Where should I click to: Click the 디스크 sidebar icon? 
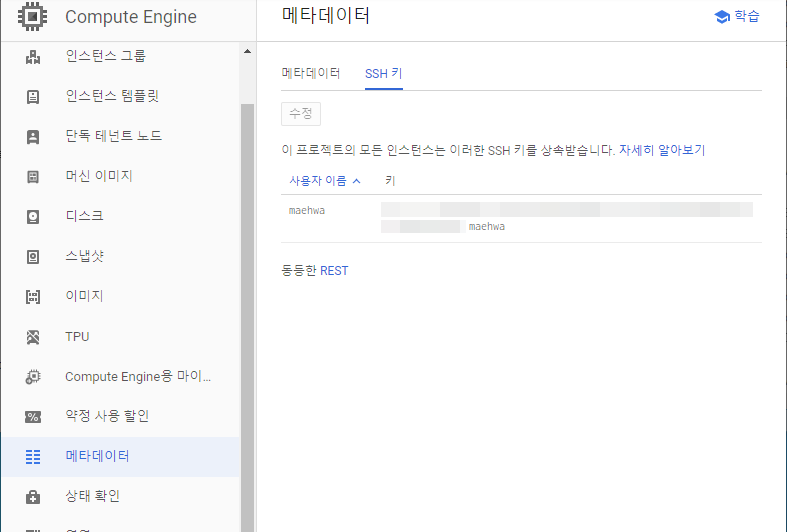[33, 217]
